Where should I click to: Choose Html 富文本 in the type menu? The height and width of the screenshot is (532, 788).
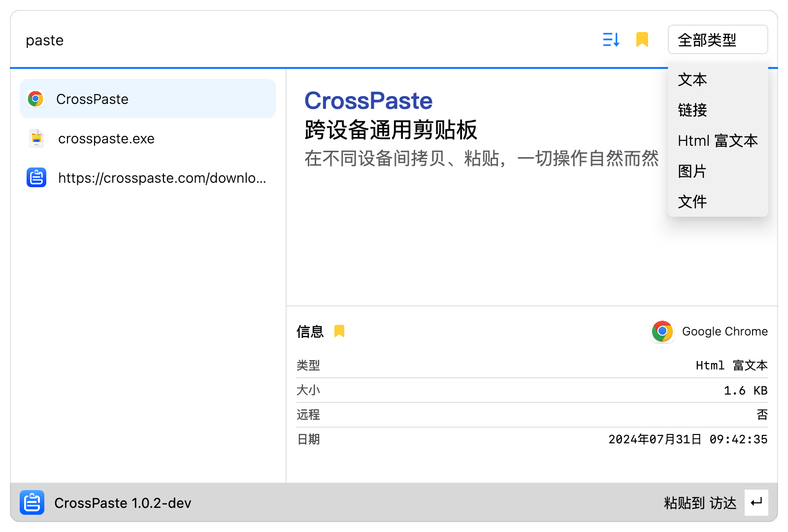(x=718, y=141)
